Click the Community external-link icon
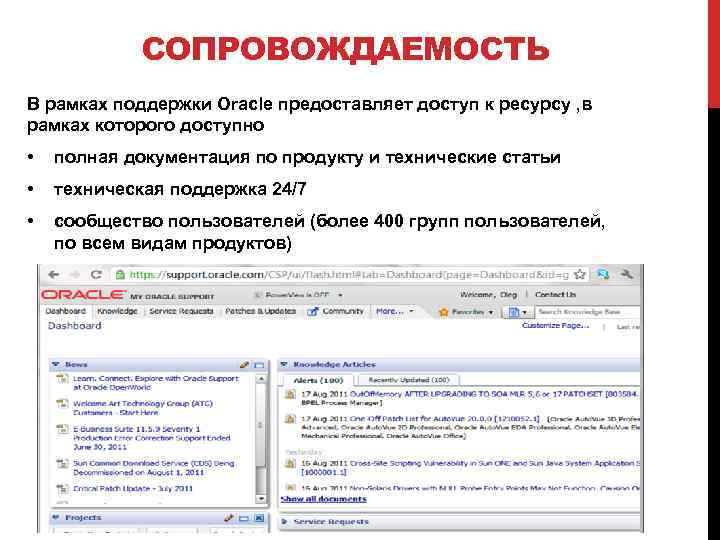 (x=313, y=312)
